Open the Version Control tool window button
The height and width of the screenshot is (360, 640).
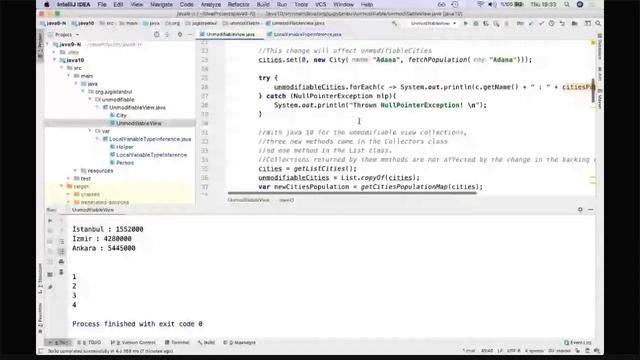133,343
